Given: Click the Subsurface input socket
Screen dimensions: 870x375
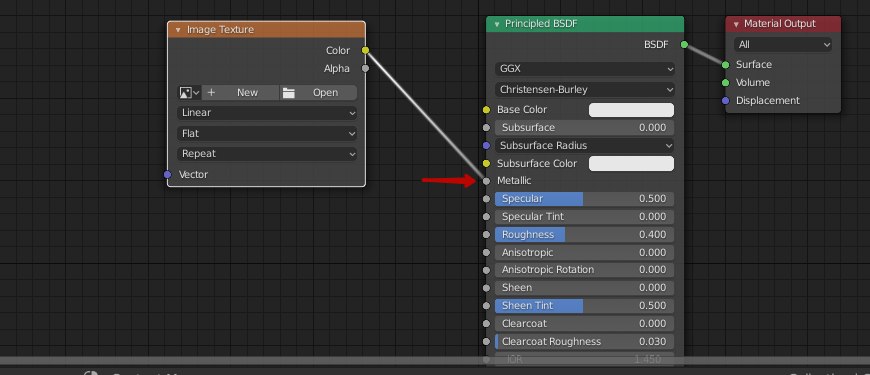Looking at the screenshot, I should (487, 128).
